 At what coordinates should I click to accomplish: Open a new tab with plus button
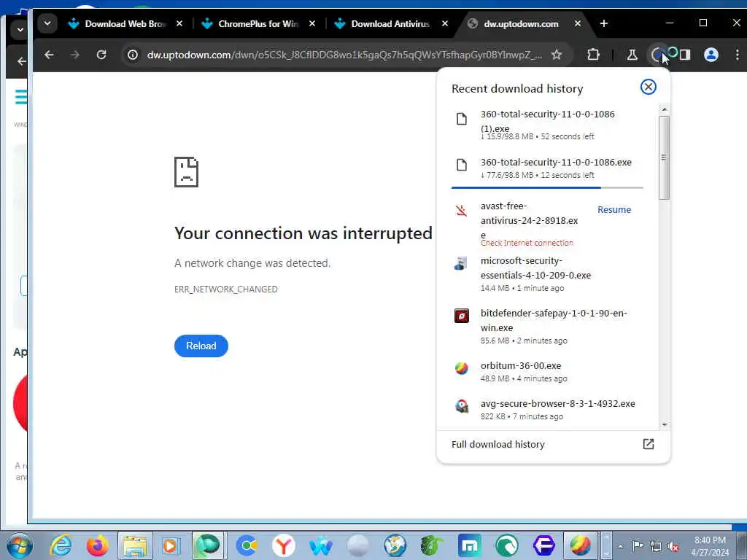click(603, 23)
